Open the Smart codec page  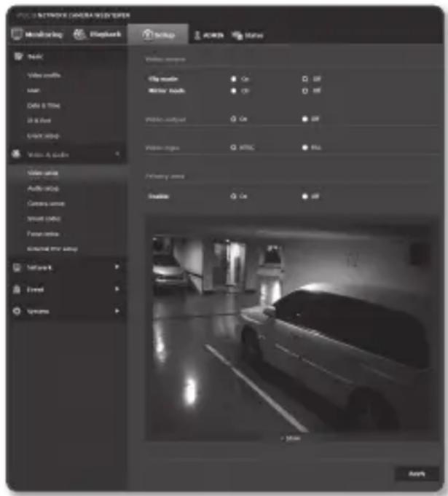(x=44, y=219)
